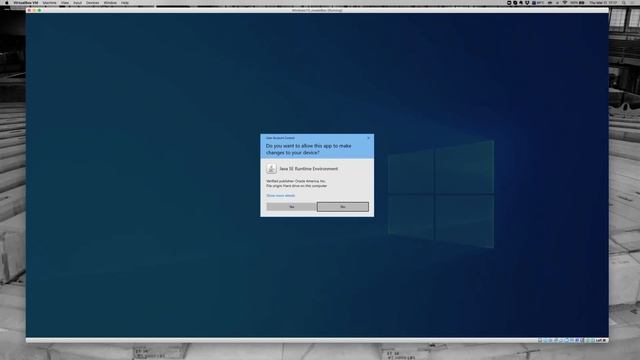Open the Window menu
Screen dimensions: 640x360
(x=110, y=2)
